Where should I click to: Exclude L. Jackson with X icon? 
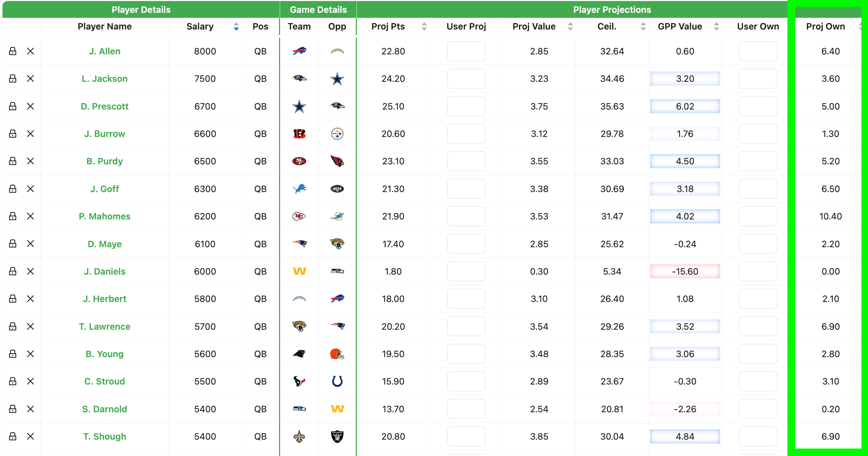click(x=31, y=79)
